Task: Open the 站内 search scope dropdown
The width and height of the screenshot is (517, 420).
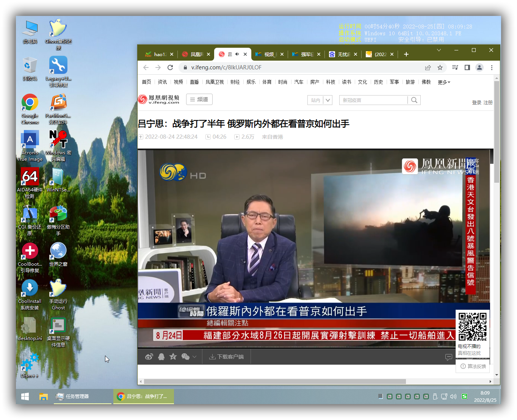Action: [x=320, y=100]
